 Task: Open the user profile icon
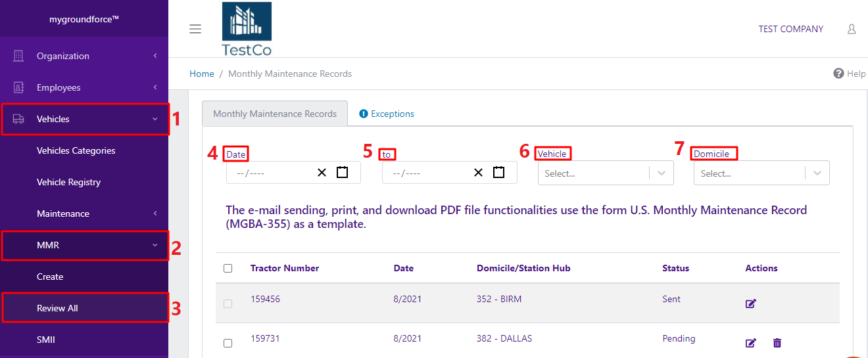(x=852, y=29)
